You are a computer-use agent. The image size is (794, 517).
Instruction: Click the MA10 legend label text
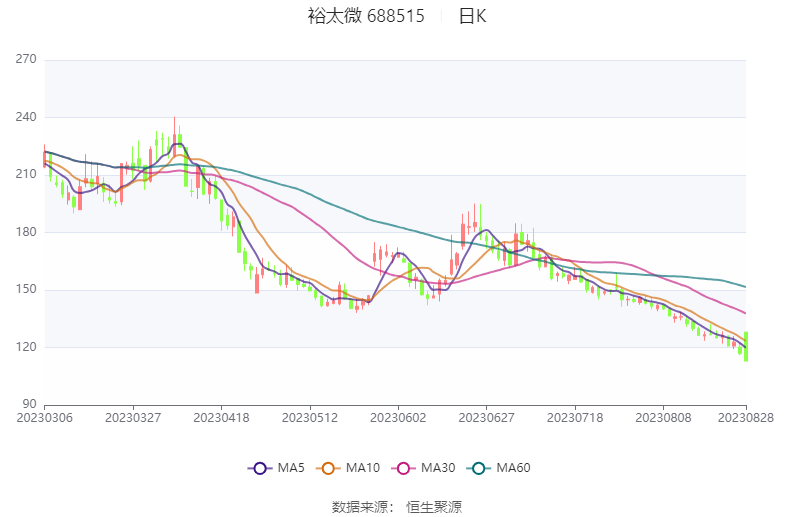click(x=363, y=468)
